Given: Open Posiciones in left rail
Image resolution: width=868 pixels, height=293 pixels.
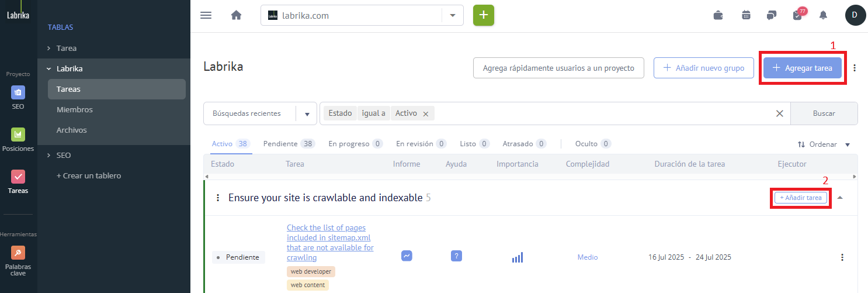Looking at the screenshot, I should (x=18, y=140).
